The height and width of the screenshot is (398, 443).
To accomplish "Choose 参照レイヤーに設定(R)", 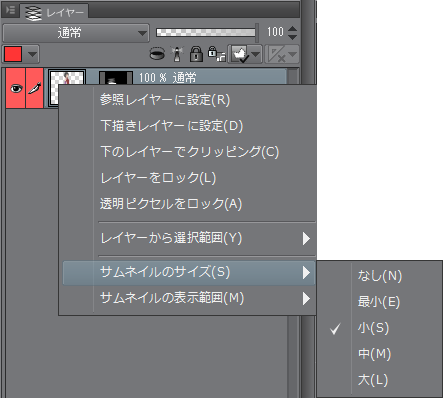I will 187,100.
